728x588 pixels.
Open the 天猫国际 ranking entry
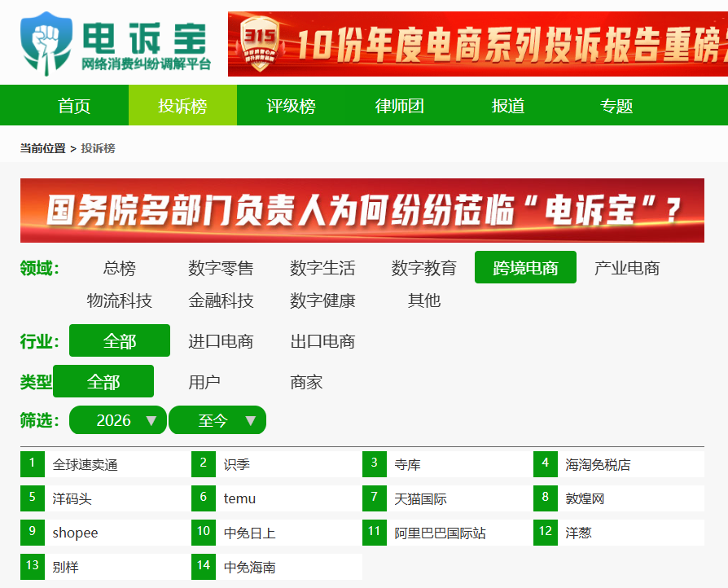pyautogui.click(x=420, y=498)
